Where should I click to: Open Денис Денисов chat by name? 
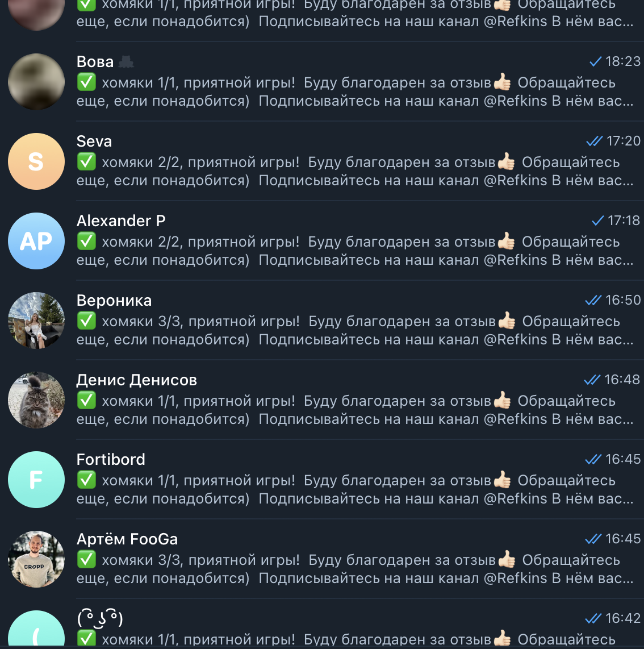136,380
